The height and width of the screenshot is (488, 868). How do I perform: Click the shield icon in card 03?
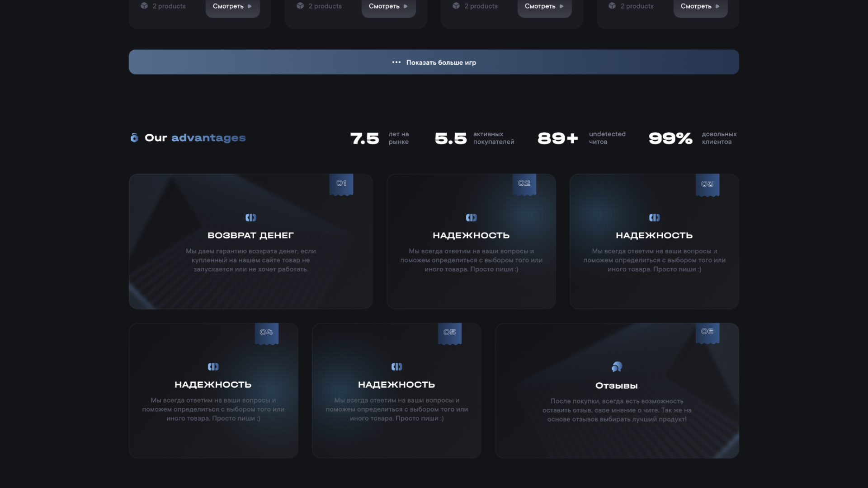654,218
